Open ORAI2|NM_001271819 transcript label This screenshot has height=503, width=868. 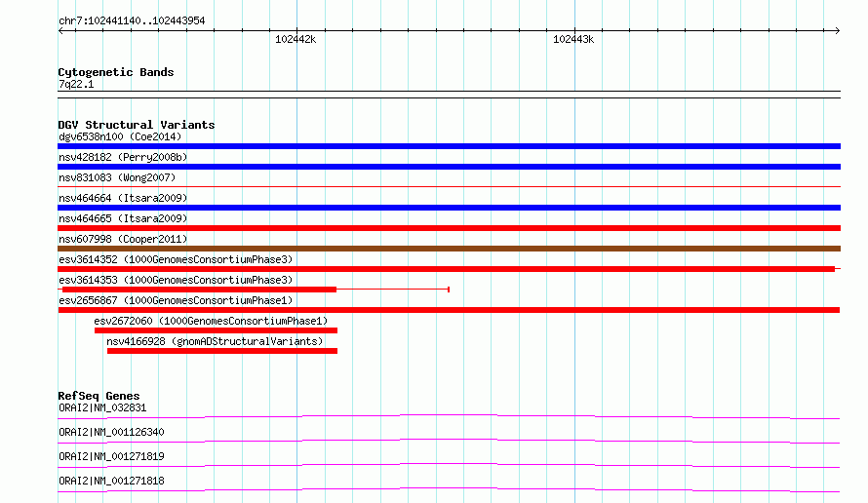click(x=111, y=456)
